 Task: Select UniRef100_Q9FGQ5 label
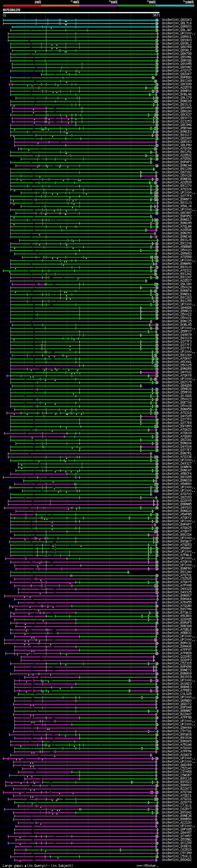pyautogui.click(x=177, y=829)
